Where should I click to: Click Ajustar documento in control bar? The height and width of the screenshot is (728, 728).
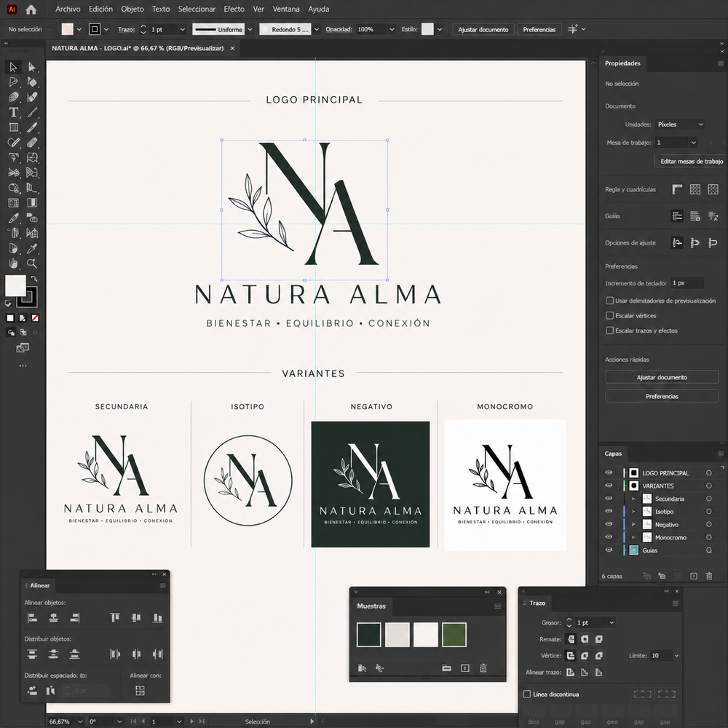(x=483, y=29)
